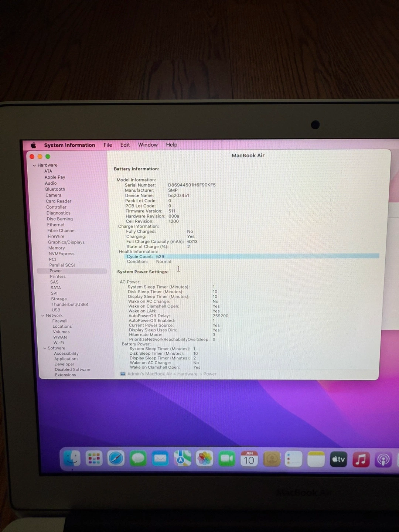The image size is (399, 532).
Task: Open Music from the Dock
Action: click(361, 460)
